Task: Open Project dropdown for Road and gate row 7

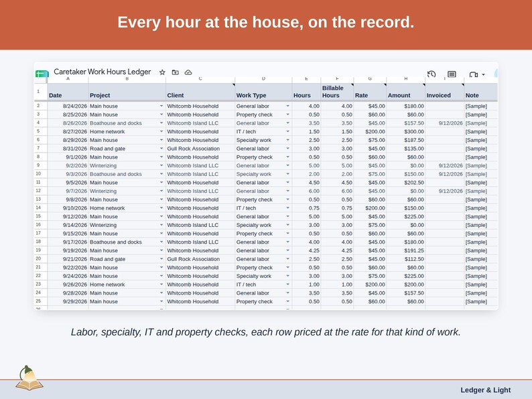Action: point(161,149)
